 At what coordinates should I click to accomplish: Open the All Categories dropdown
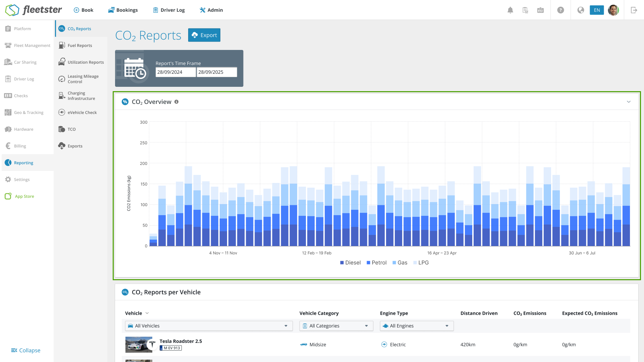[336, 326]
